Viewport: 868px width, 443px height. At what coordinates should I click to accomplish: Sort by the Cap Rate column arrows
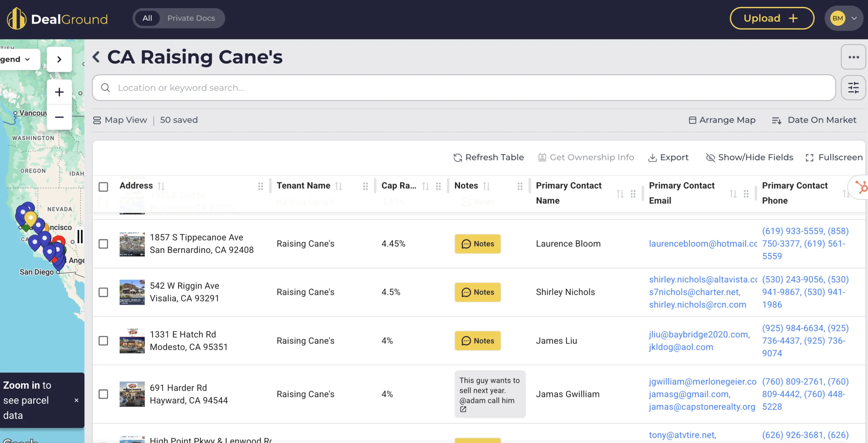coord(425,186)
